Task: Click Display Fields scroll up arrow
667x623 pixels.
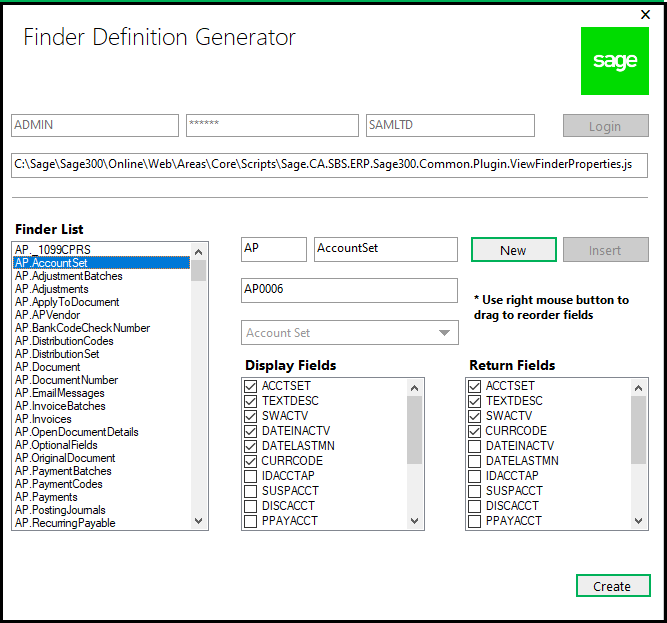Action: (x=414, y=388)
